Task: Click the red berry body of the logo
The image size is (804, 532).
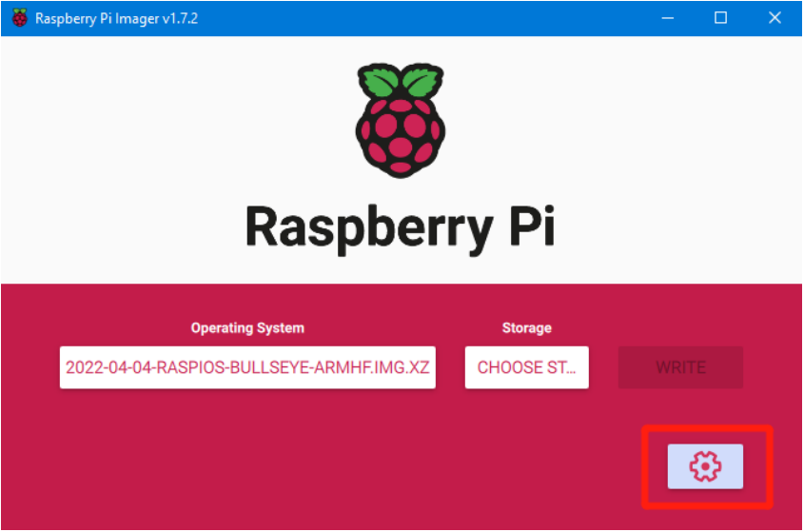Action: tap(401, 133)
